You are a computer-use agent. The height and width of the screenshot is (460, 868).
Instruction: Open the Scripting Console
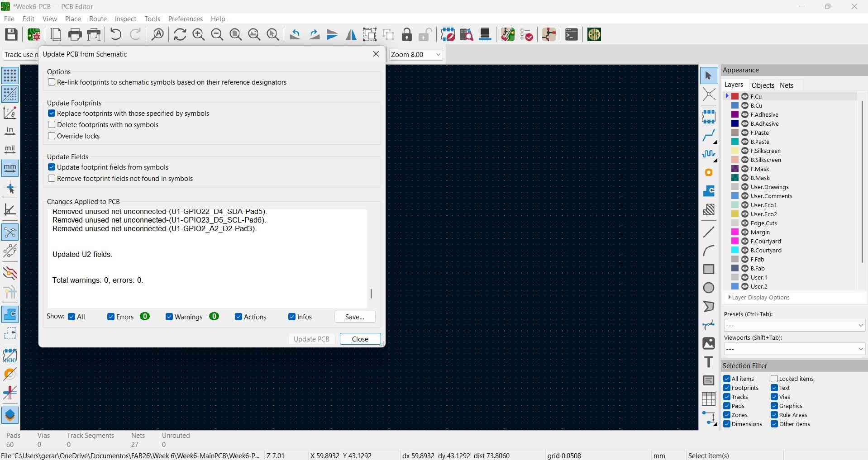point(571,34)
